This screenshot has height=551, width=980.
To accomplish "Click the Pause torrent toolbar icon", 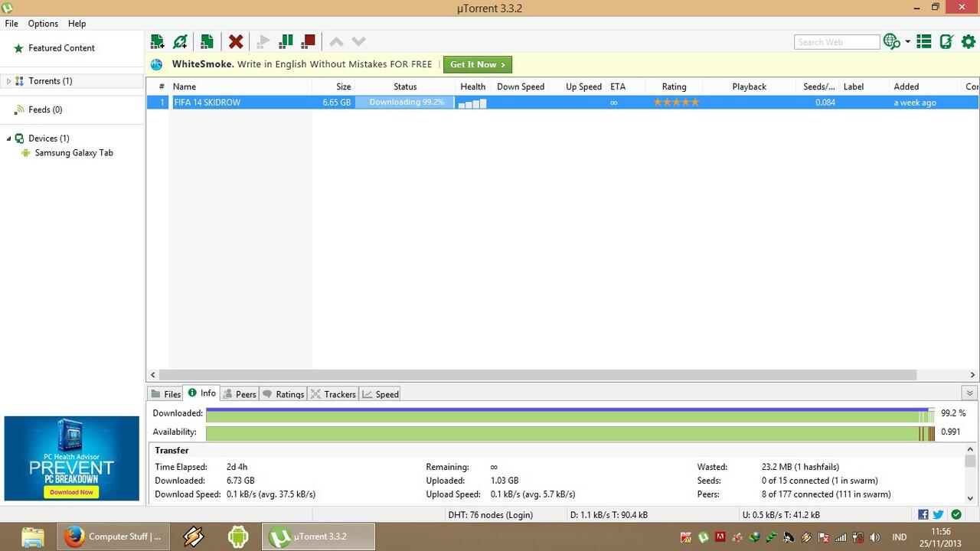I will [x=286, y=41].
